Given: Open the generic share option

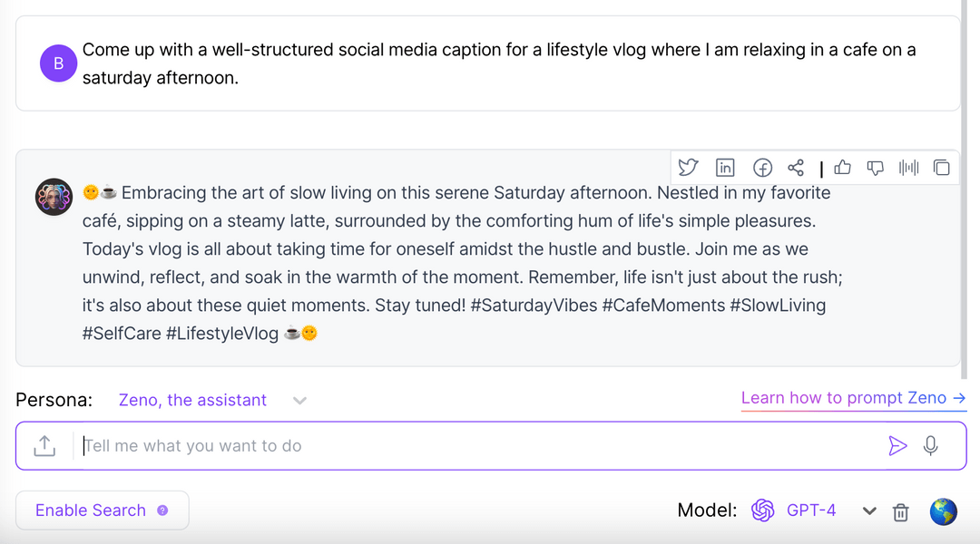Looking at the screenshot, I should click(x=796, y=167).
